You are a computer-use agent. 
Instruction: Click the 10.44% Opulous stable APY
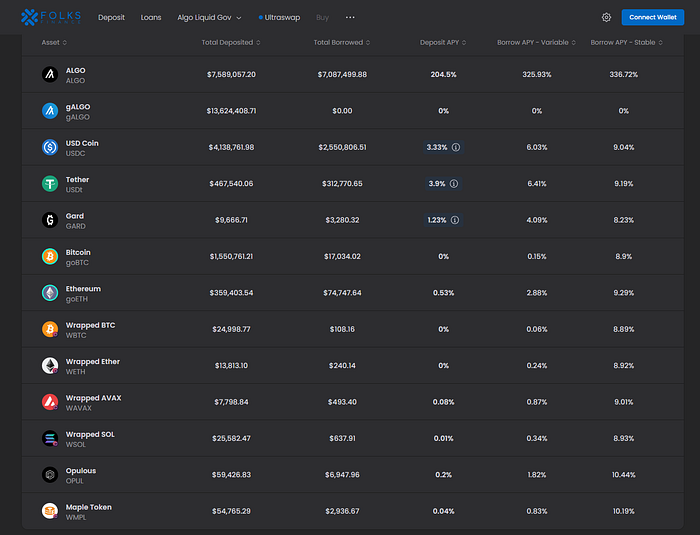tap(624, 475)
